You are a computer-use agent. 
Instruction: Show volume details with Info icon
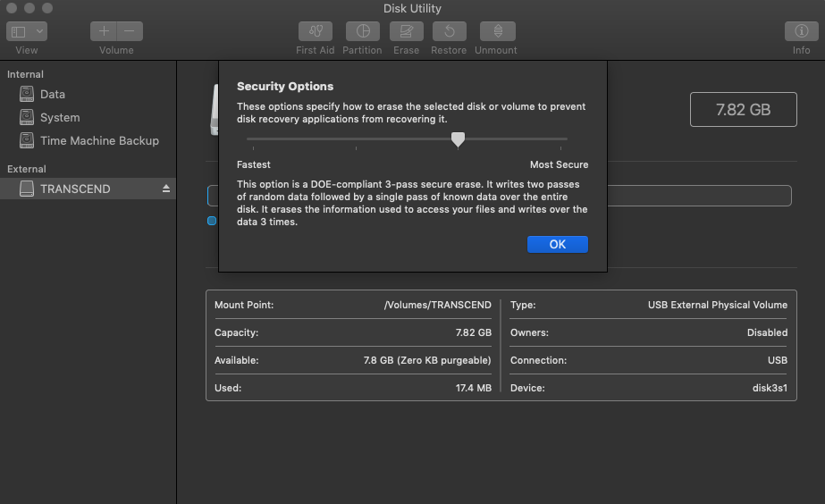(802, 31)
